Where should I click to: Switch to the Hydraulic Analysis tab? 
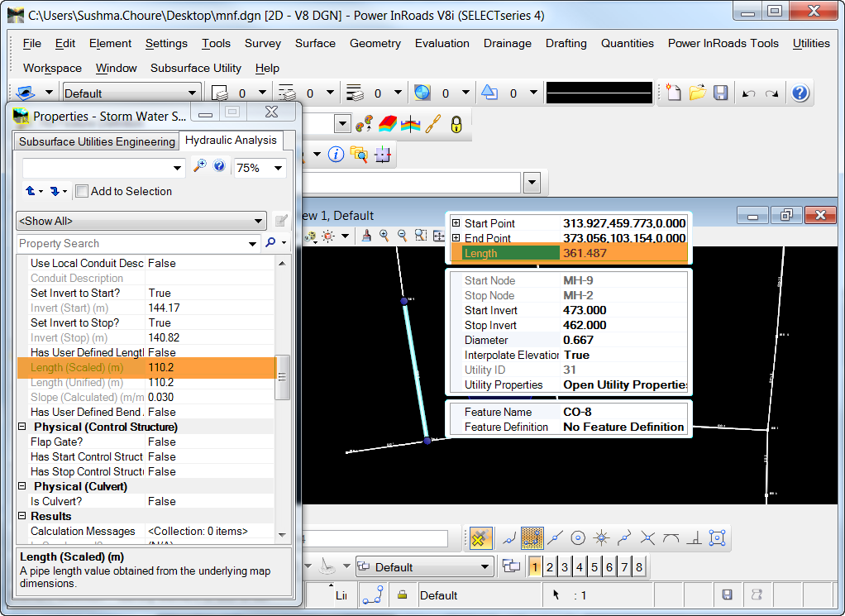point(231,140)
